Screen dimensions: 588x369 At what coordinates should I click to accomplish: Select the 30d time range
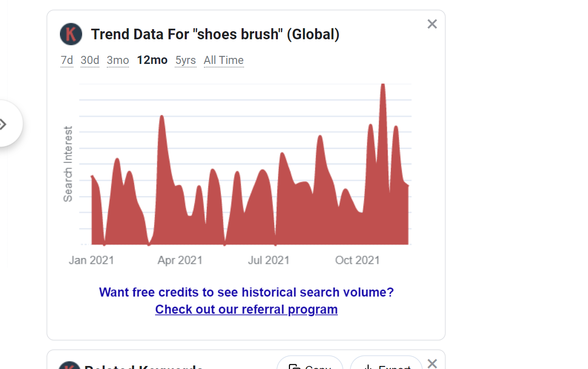coord(90,60)
